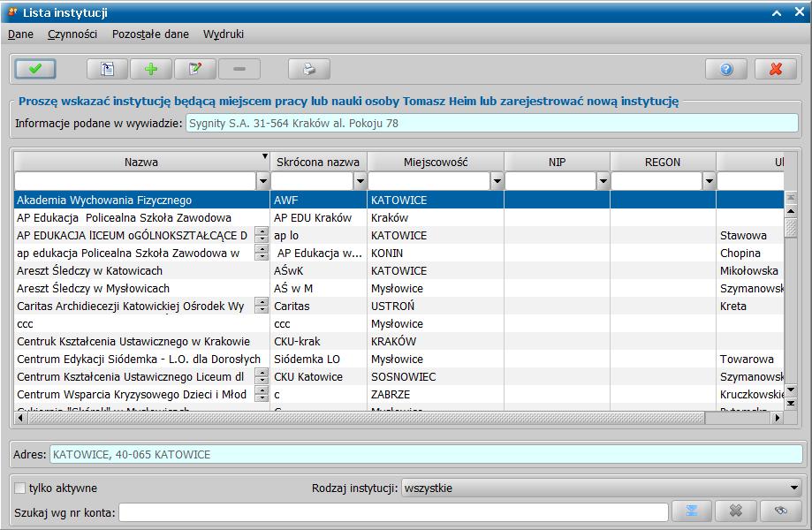
Task: Select 'Centrum Edykacji Siódemka' row
Action: [x=398, y=360]
